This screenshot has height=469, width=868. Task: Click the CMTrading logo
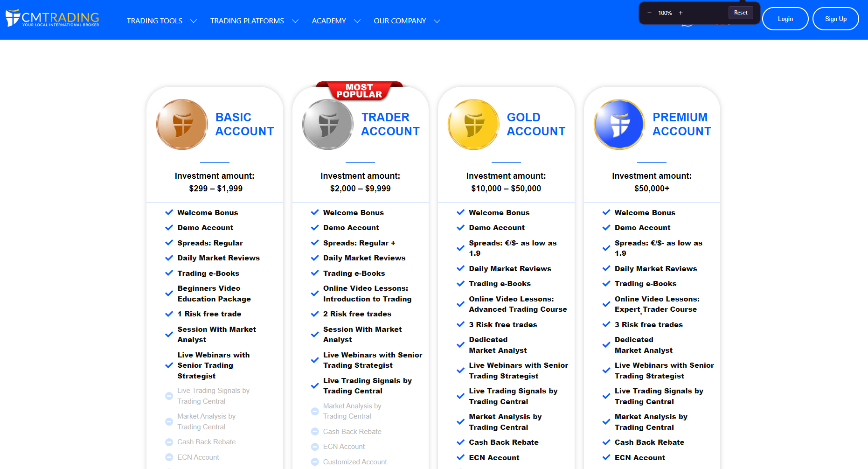coord(52,18)
